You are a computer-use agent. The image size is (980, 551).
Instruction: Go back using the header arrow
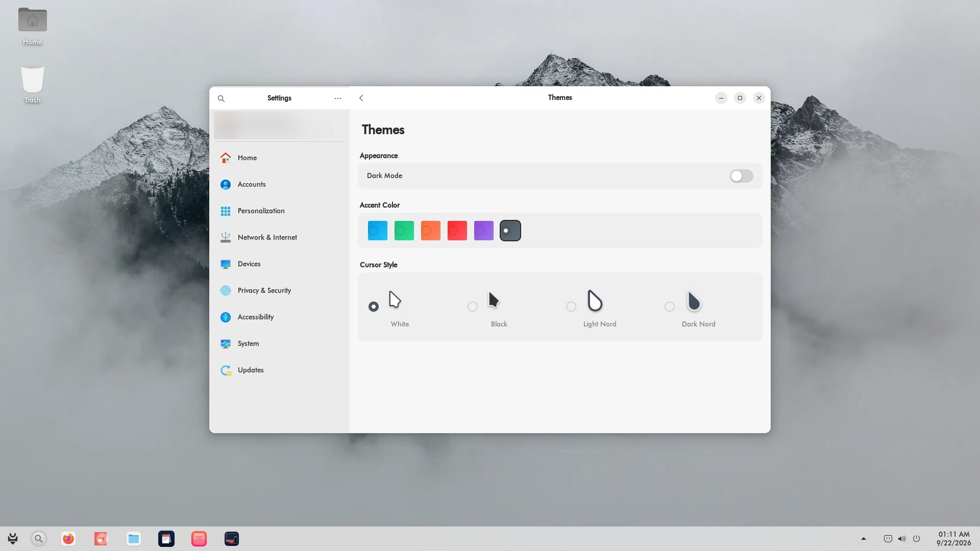(361, 98)
